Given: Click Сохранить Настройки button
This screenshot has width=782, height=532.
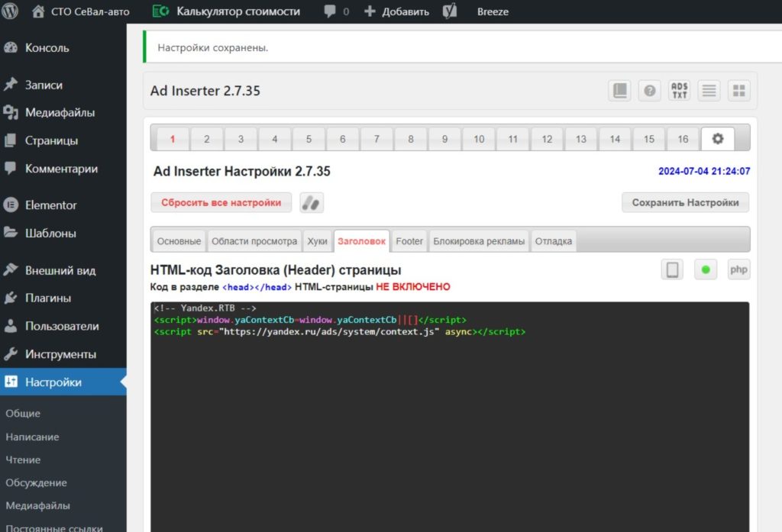Looking at the screenshot, I should click(685, 202).
